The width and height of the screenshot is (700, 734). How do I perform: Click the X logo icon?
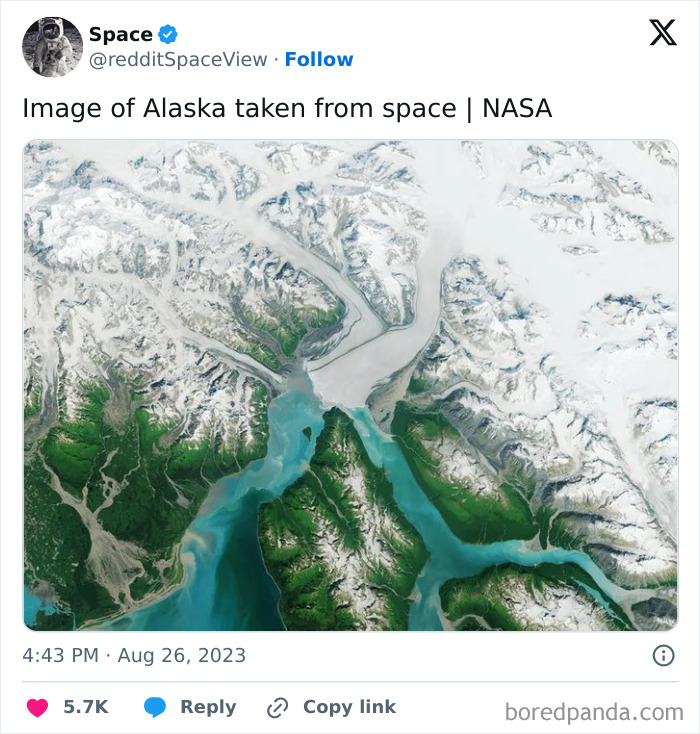(x=662, y=33)
